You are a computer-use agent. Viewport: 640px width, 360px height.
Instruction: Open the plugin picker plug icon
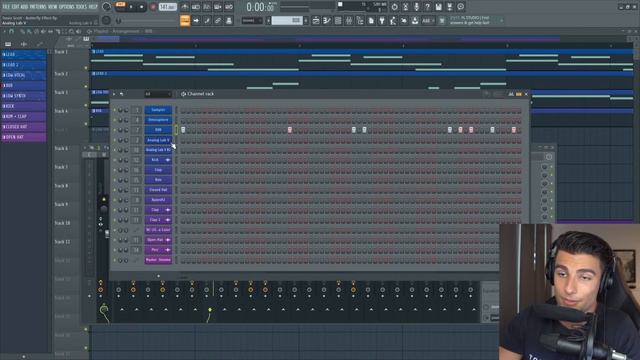point(382,20)
